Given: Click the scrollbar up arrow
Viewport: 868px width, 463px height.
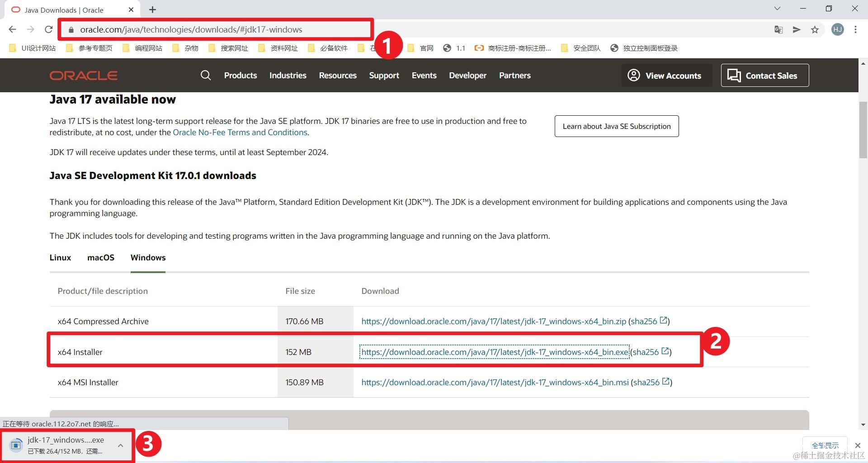Looking at the screenshot, I should click(863, 63).
